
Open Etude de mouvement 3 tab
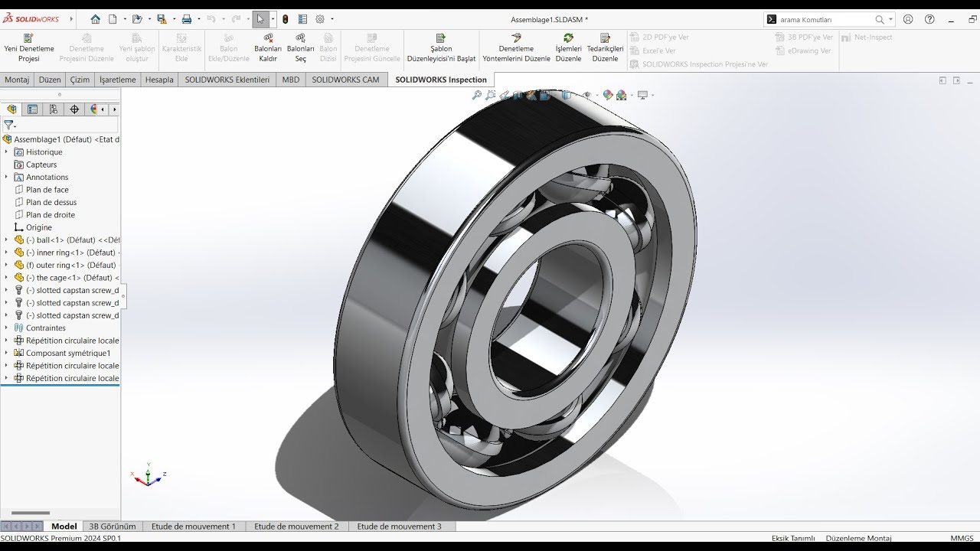pyautogui.click(x=399, y=527)
